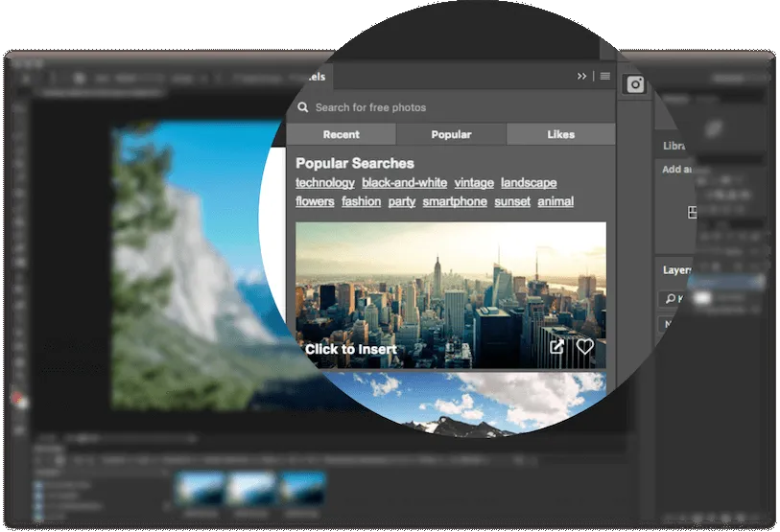This screenshot has width=780, height=532.
Task: Like the city skyline photo with the heart
Action: (x=584, y=347)
